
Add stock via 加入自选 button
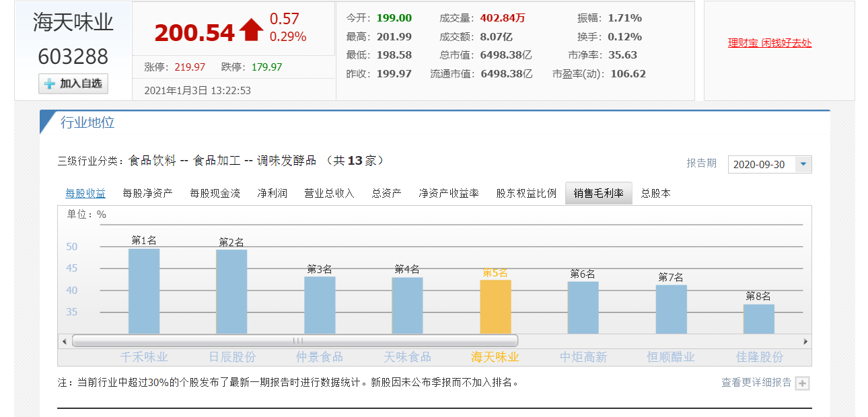(x=73, y=83)
